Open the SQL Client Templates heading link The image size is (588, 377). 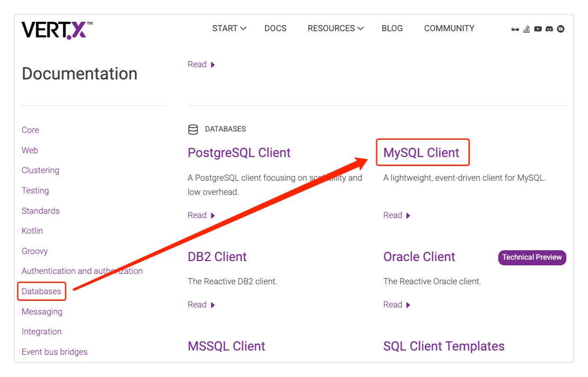[444, 346]
